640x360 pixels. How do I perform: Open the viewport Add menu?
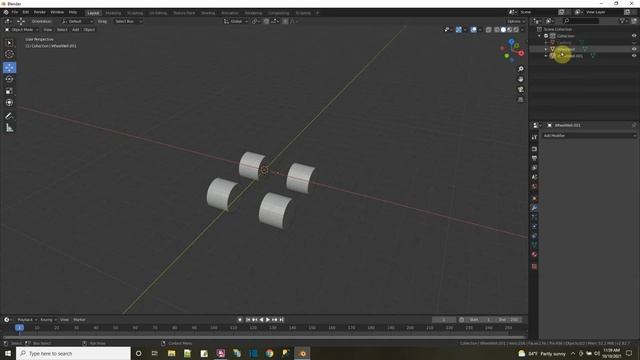tap(76, 30)
